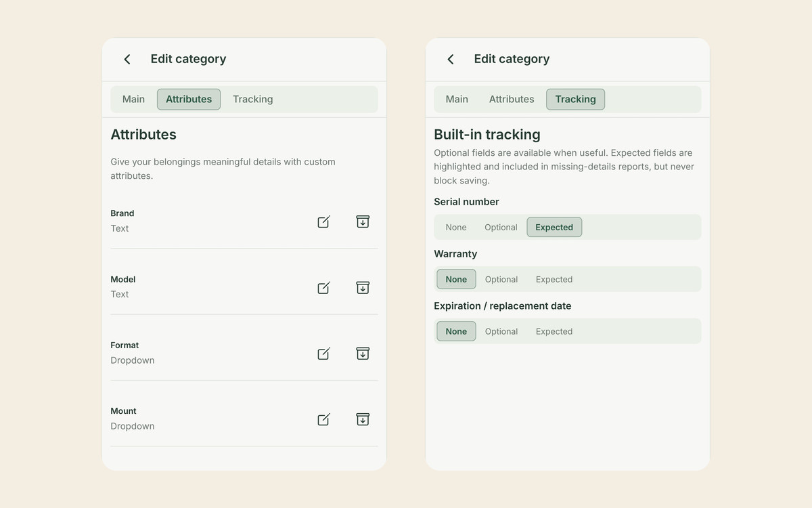The image size is (812, 508).
Task: Click the Brand attribute name
Action: point(122,213)
